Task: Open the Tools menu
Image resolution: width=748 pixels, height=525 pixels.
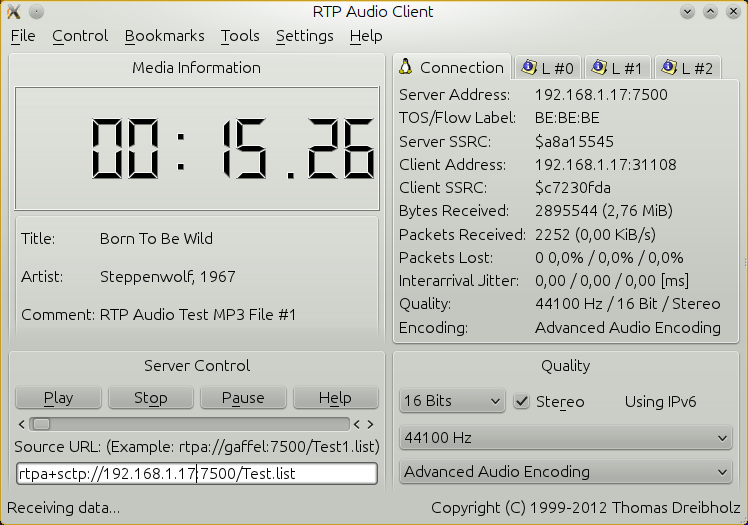Action: [240, 36]
